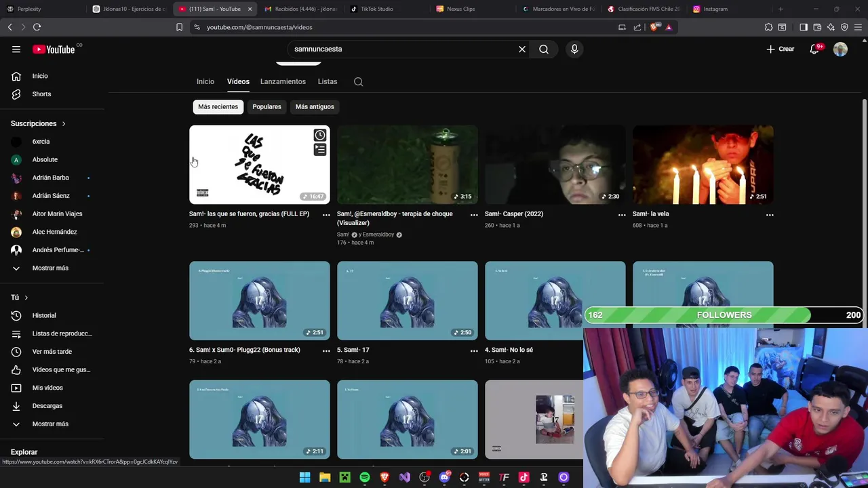Screen dimensions: 868x488
Task: Open more options for 'las que se fueron' video
Action: click(326, 215)
